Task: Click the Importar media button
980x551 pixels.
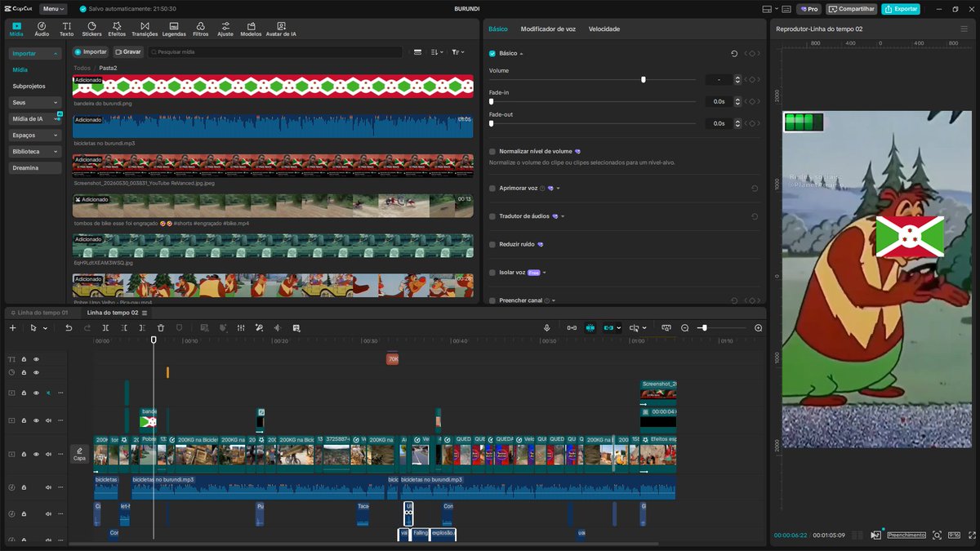Action: (x=91, y=51)
